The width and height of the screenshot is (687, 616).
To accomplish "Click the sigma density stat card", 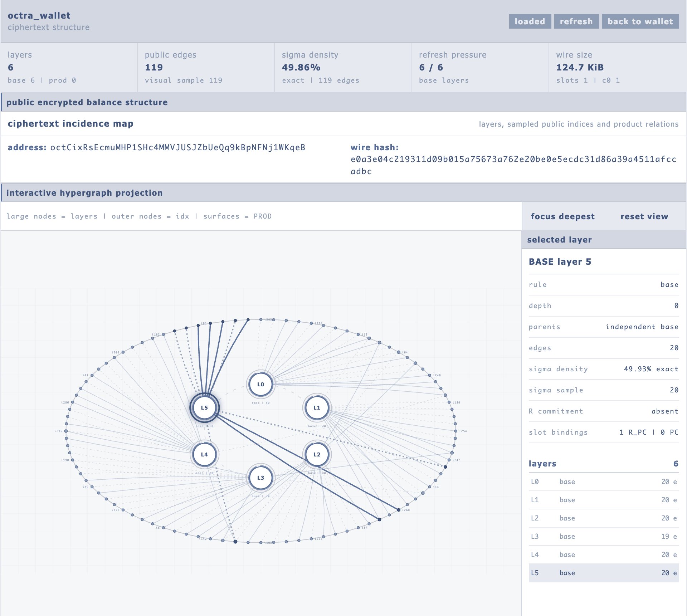I will pos(343,68).
